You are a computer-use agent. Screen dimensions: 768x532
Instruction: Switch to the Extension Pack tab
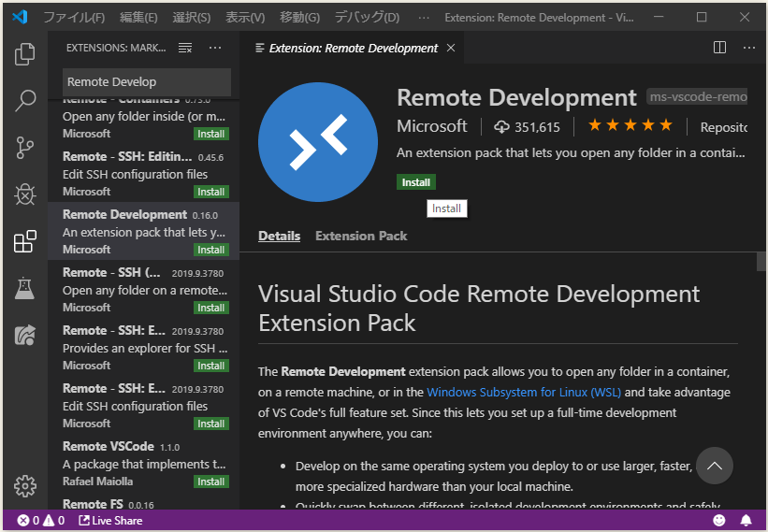361,236
